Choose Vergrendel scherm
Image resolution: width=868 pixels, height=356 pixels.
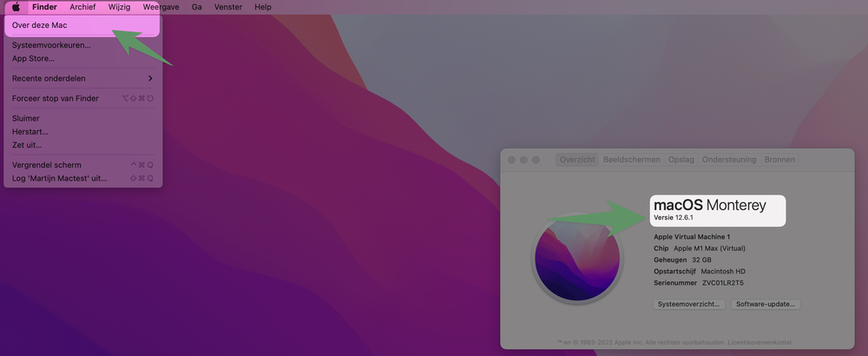[x=83, y=165]
